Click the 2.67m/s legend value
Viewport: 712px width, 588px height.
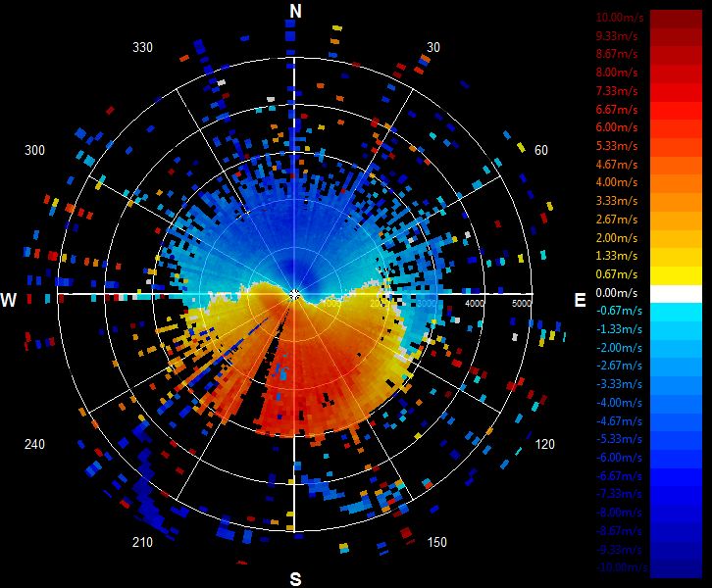[617, 220]
